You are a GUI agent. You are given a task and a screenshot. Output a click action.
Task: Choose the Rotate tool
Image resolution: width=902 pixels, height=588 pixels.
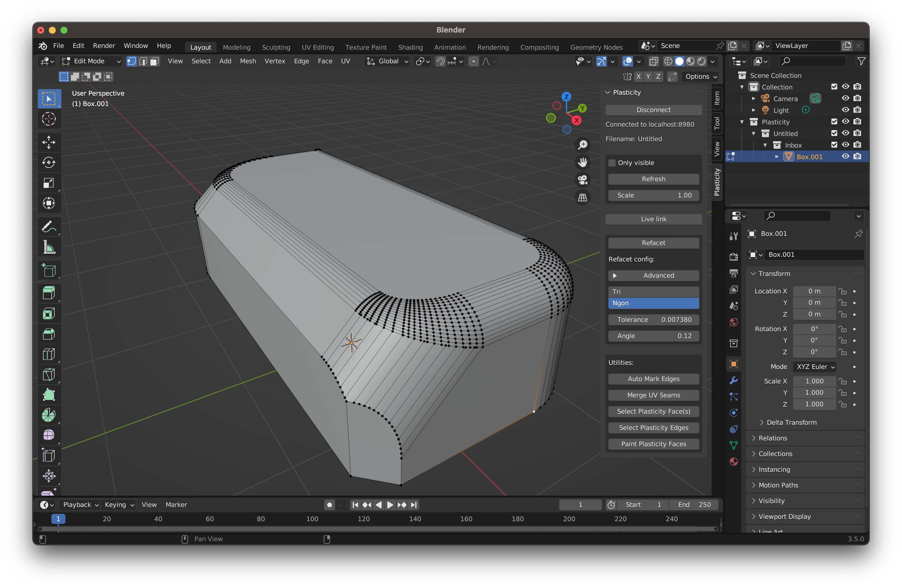click(x=49, y=162)
